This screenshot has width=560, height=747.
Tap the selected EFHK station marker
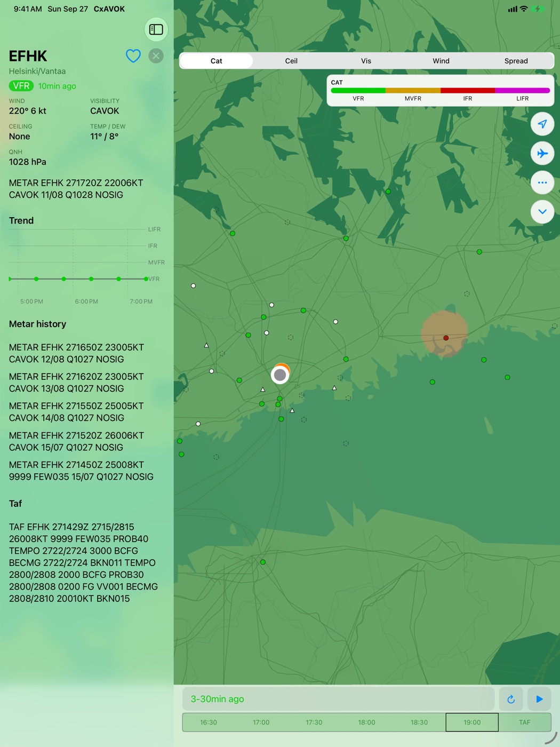[x=280, y=375]
